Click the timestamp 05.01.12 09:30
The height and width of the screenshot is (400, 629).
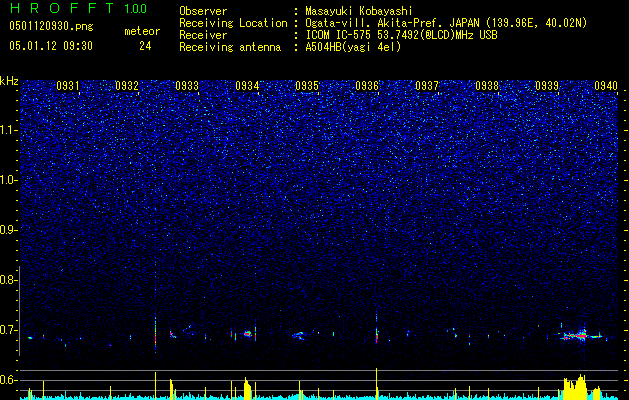pos(51,46)
